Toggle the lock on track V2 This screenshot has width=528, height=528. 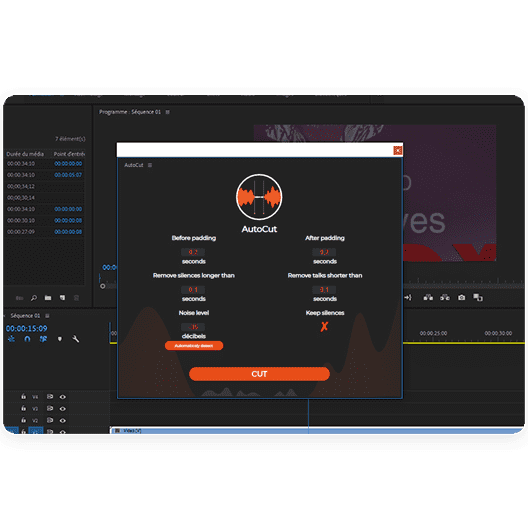coord(24,420)
